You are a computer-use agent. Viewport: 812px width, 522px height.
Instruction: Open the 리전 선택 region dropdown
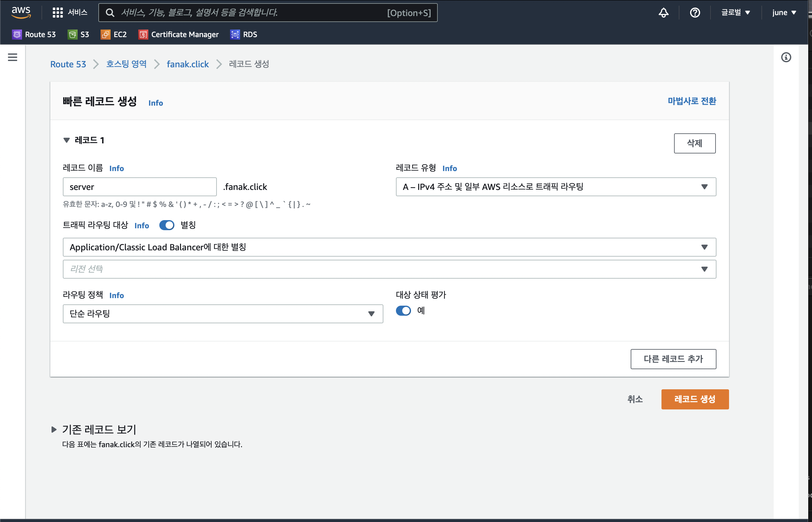coord(389,269)
